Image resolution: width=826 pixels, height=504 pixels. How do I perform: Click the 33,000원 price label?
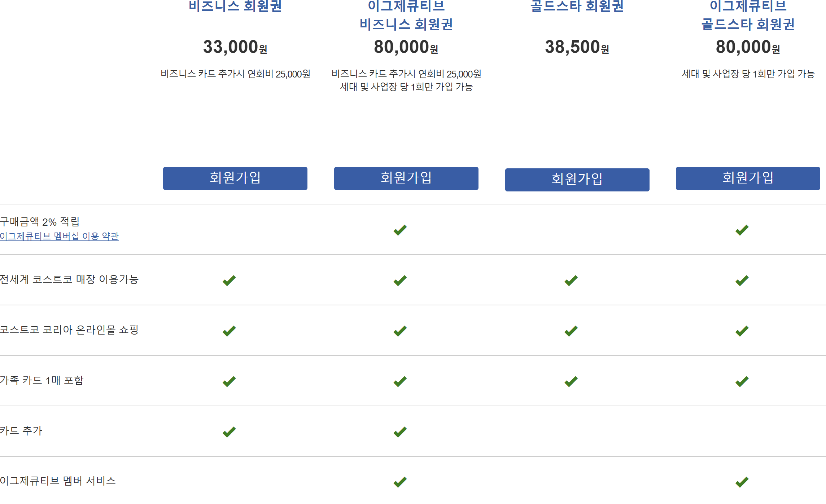[235, 47]
